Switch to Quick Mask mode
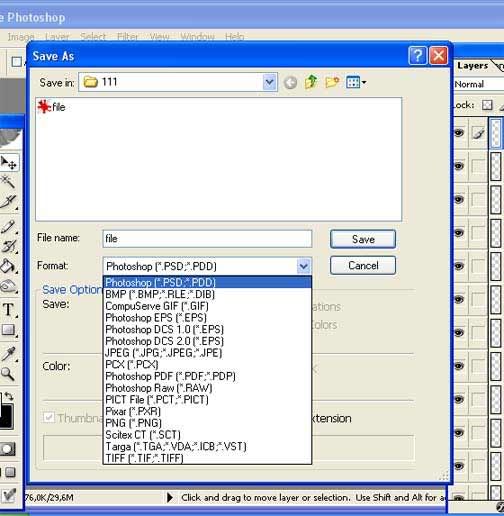This screenshot has width=504, height=516. click(x=8, y=449)
